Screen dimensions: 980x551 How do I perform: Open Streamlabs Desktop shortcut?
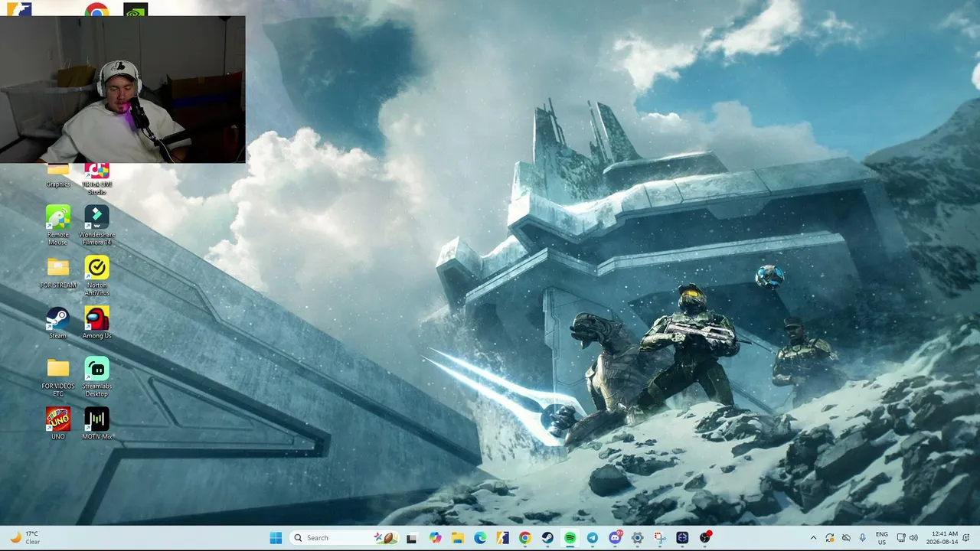(x=96, y=377)
